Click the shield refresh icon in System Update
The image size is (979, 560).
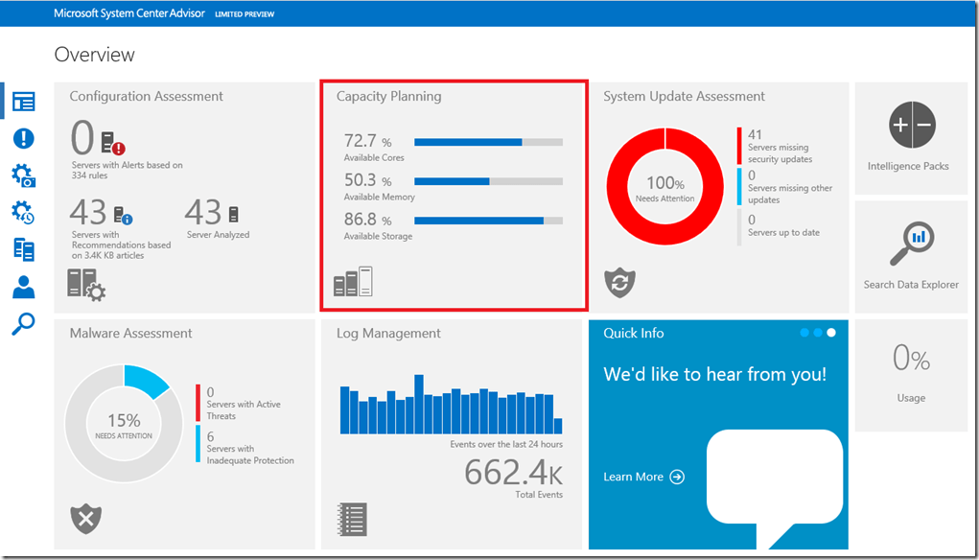(619, 282)
